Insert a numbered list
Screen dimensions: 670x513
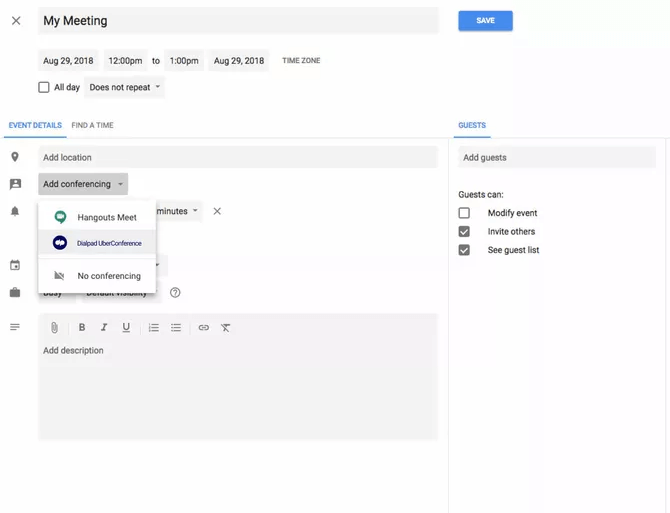[x=154, y=328]
